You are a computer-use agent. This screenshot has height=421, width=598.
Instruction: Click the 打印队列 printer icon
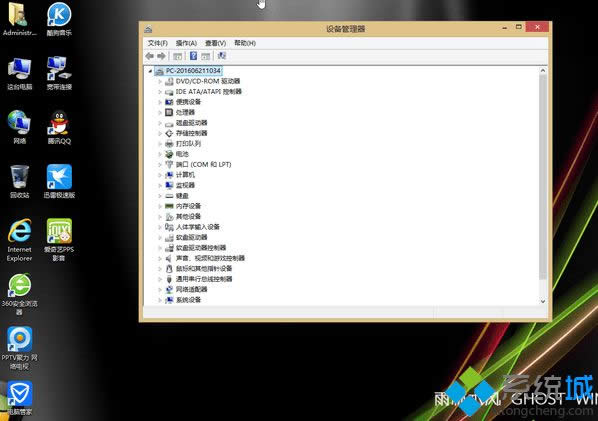[169, 144]
